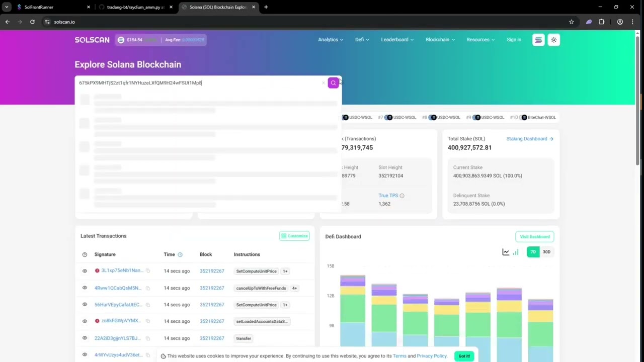
Task: Preview transaction 56HurVEpyCafaUtEC with eye icon
Action: click(85, 305)
